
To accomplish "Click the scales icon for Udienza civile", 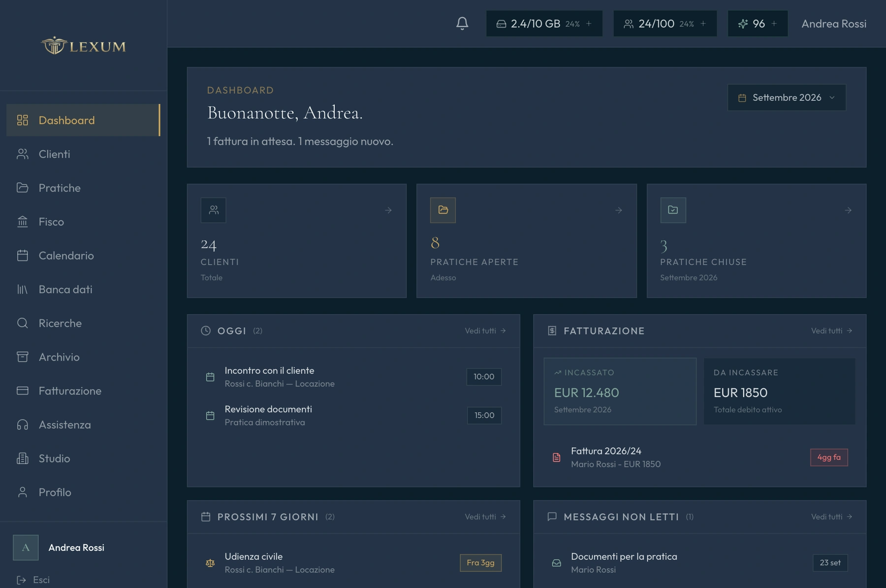I will click(x=210, y=563).
